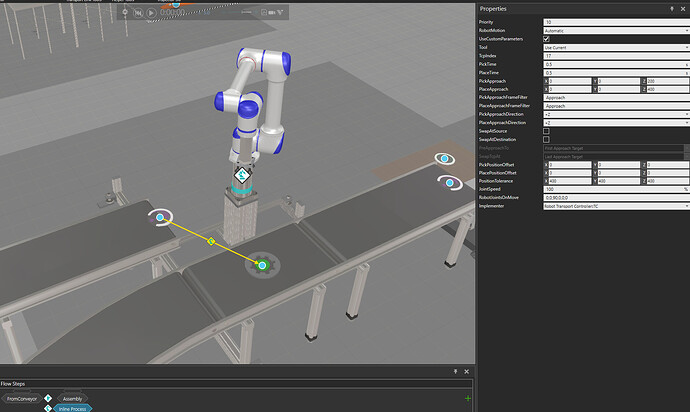This screenshot has height=412, width=690.
Task: Open the PickApproachDirection dropdown
Action: [x=616, y=114]
